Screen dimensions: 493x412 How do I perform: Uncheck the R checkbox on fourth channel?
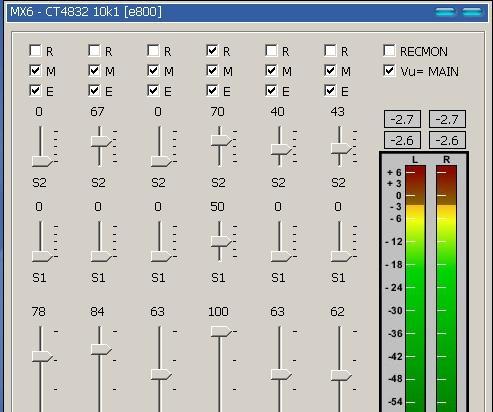[212, 51]
